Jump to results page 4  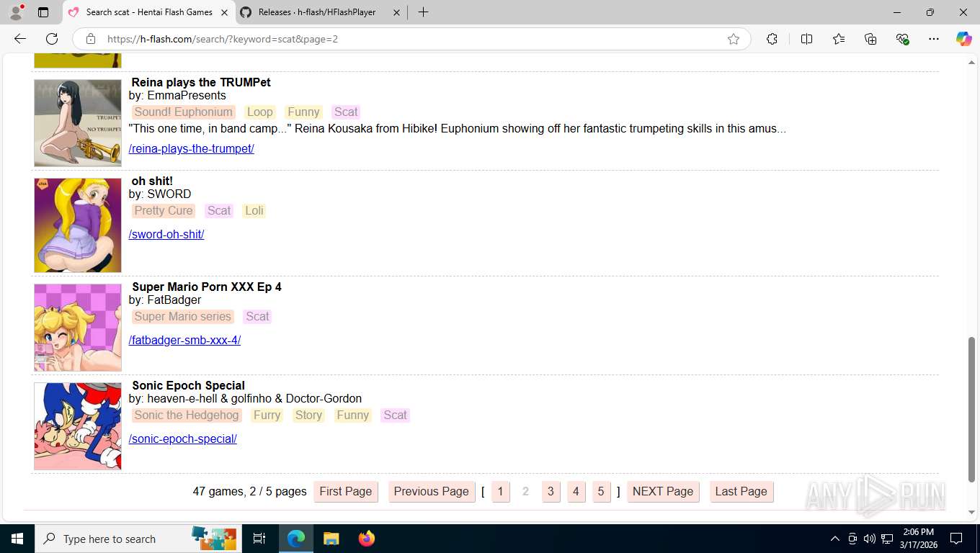(576, 491)
